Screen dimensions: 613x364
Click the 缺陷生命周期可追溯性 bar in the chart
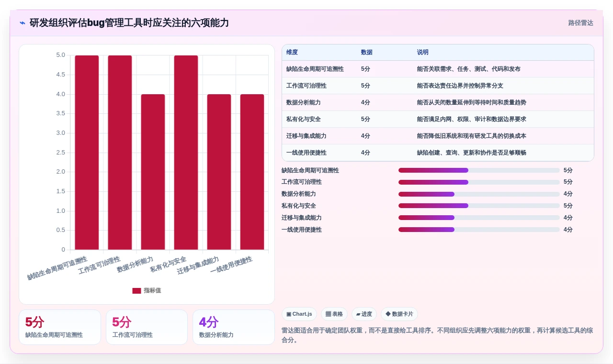pos(87,153)
